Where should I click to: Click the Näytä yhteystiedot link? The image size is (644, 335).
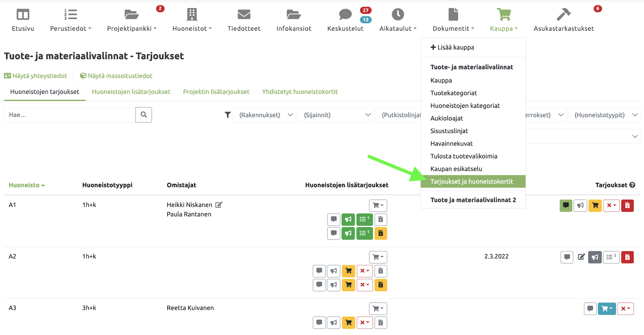[36, 76]
